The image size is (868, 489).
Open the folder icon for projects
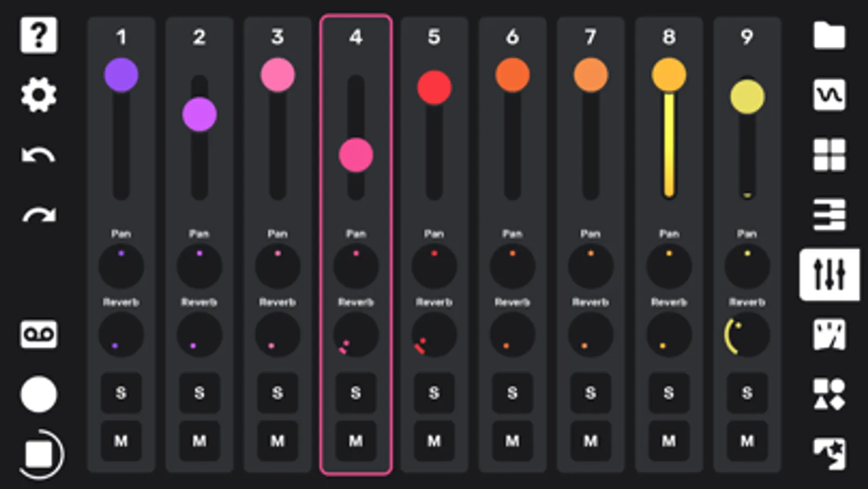[829, 35]
